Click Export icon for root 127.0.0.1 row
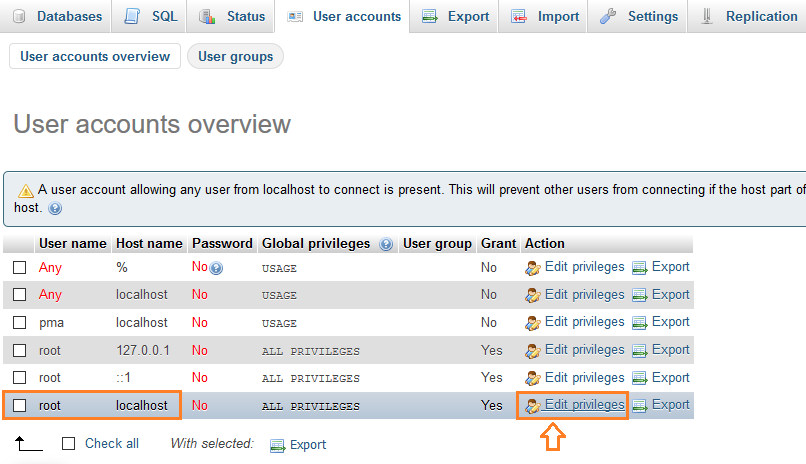The width and height of the screenshot is (806, 464). 640,350
